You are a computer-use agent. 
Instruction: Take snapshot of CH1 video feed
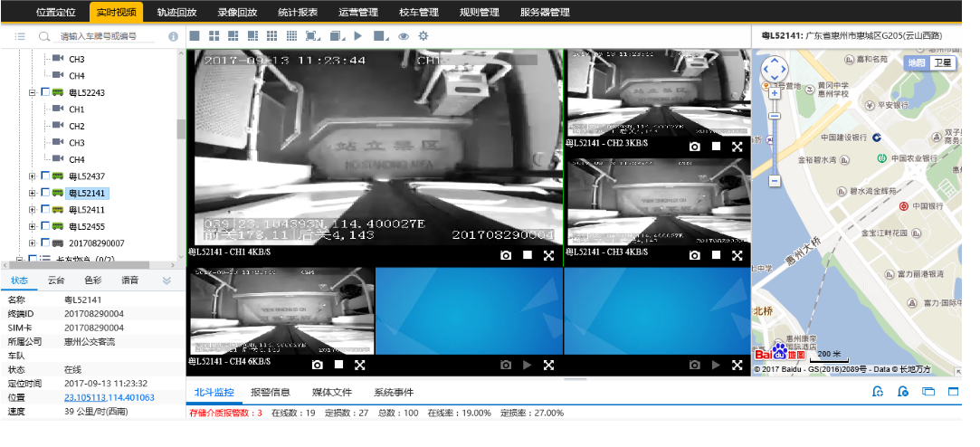(x=507, y=256)
